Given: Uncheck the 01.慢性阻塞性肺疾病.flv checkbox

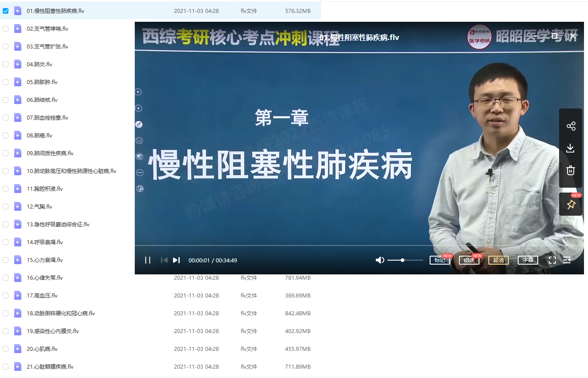Looking at the screenshot, I should click(5, 11).
